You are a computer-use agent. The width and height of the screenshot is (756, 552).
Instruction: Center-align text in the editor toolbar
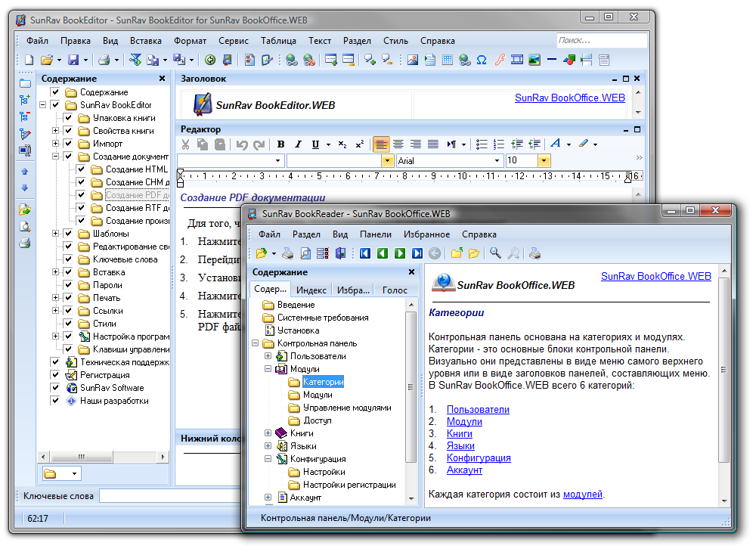point(398,144)
